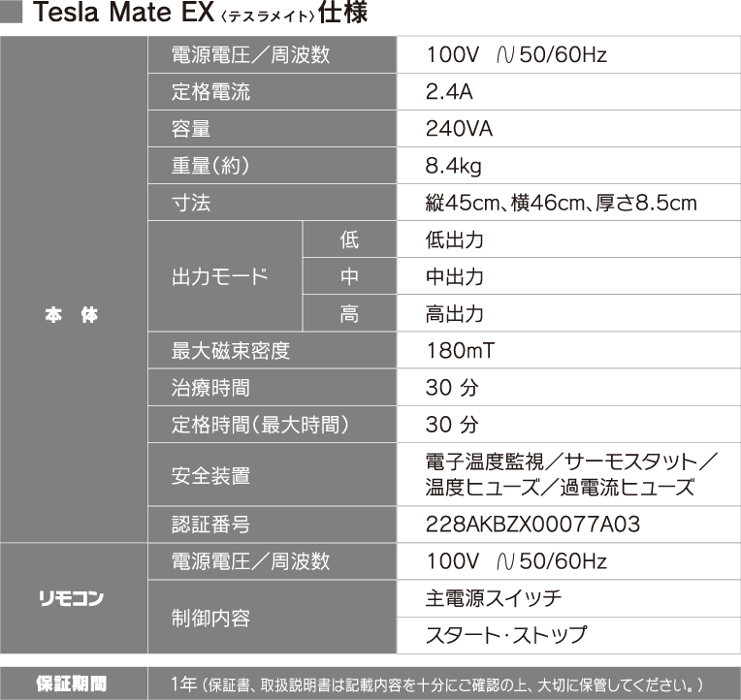Click the warranty text starting with '1年'

[436, 684]
